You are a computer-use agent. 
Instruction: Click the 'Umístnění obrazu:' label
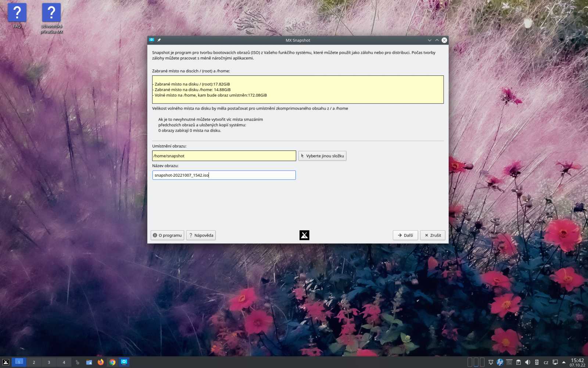click(169, 146)
